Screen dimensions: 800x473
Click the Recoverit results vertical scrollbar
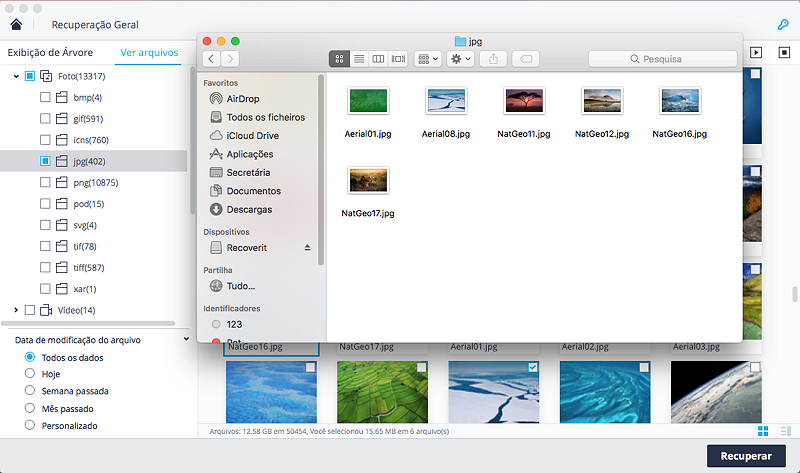click(794, 294)
